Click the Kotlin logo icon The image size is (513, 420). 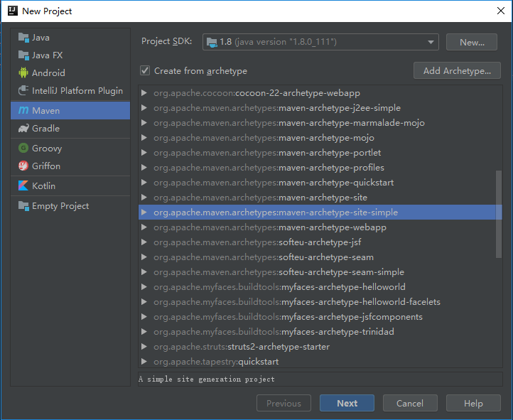[23, 185]
